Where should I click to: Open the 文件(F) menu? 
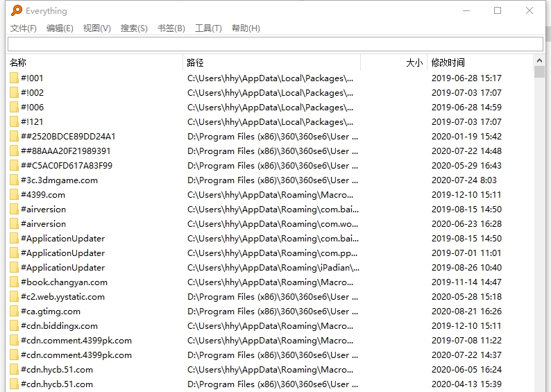pyautogui.click(x=23, y=28)
